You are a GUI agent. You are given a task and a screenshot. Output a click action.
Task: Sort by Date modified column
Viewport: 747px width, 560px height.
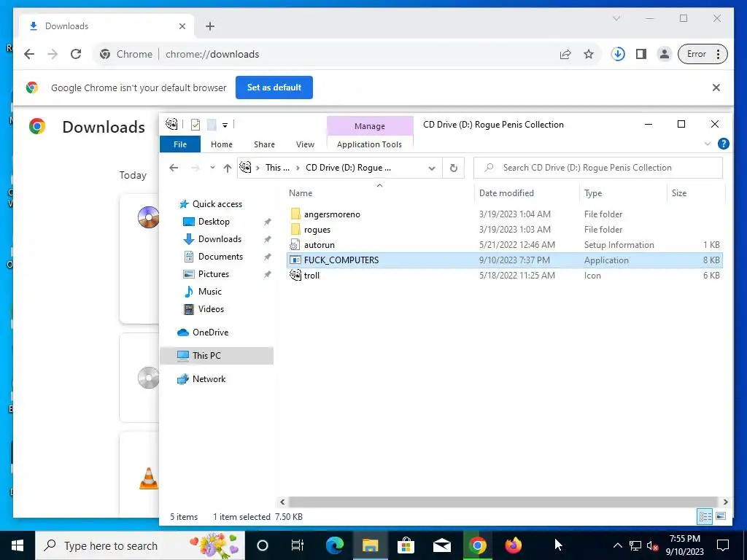tap(527, 192)
